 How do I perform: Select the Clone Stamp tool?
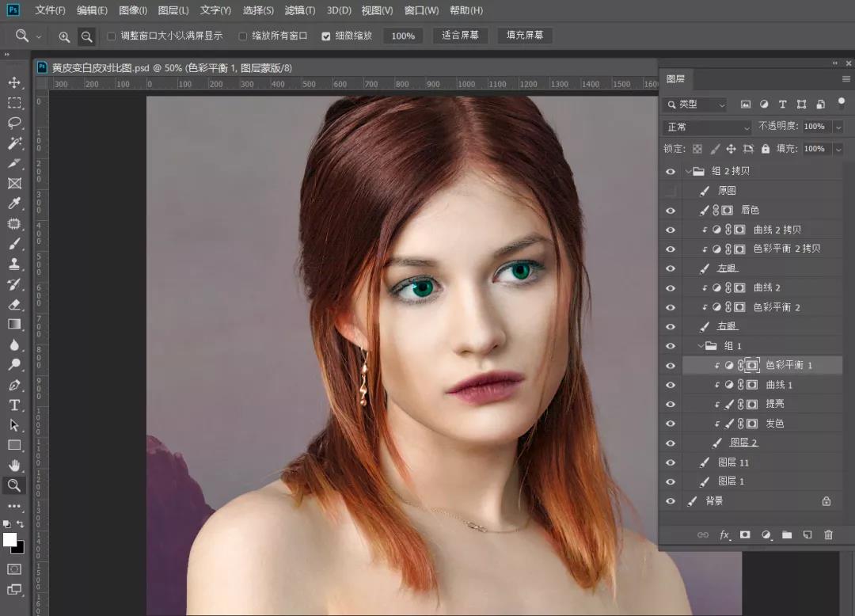pos(14,264)
